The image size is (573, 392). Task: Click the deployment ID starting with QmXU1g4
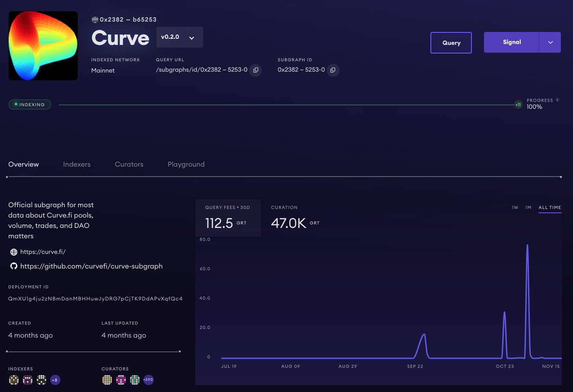[x=95, y=299]
